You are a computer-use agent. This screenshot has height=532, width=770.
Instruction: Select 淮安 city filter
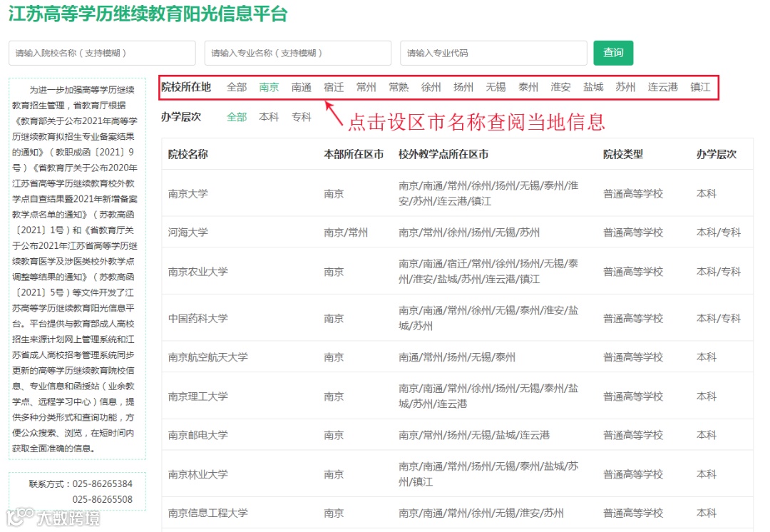click(x=561, y=88)
